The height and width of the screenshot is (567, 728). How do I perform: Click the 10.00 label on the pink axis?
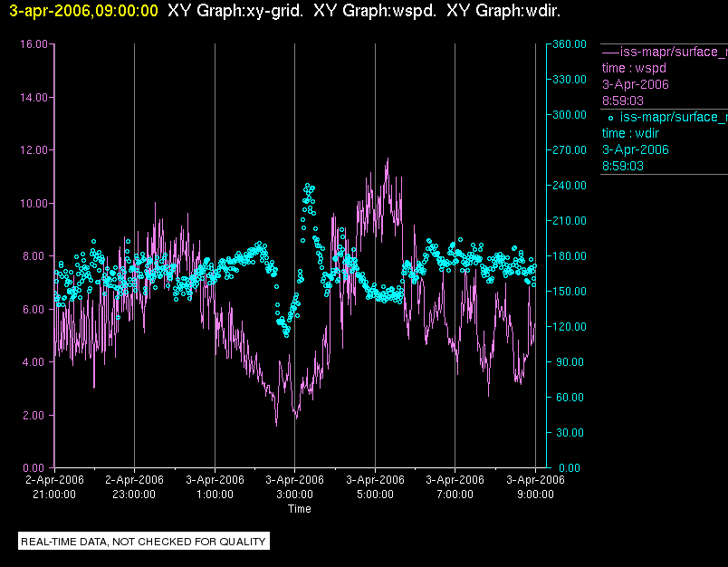34,204
